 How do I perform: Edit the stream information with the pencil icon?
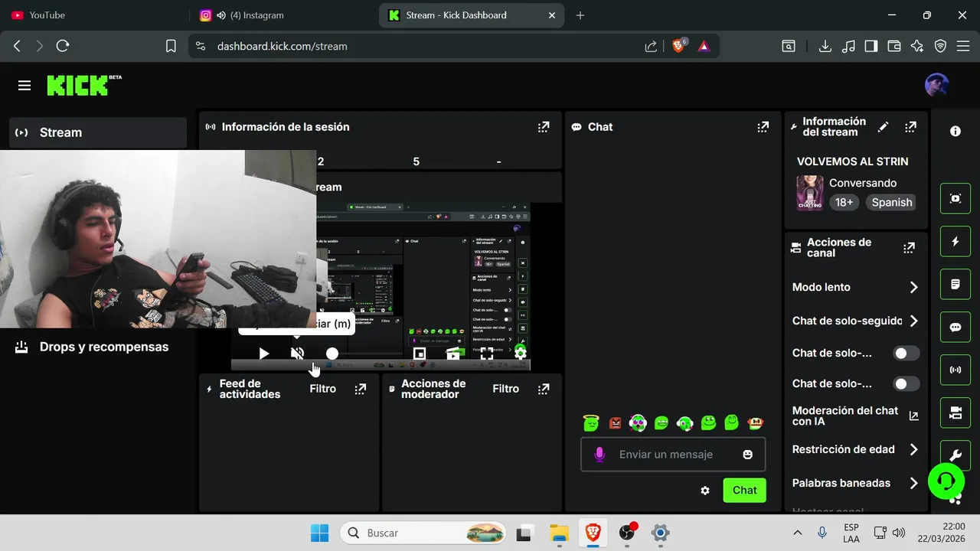883,127
